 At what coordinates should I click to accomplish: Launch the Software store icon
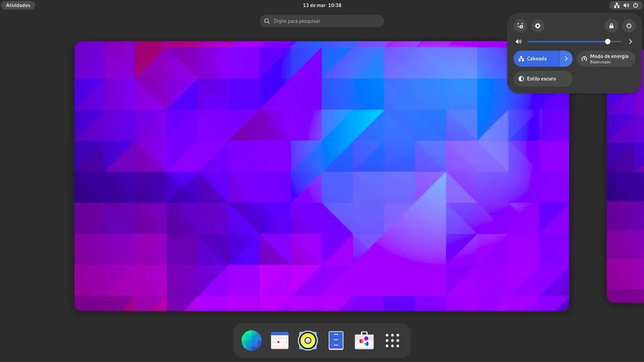pyautogui.click(x=364, y=341)
